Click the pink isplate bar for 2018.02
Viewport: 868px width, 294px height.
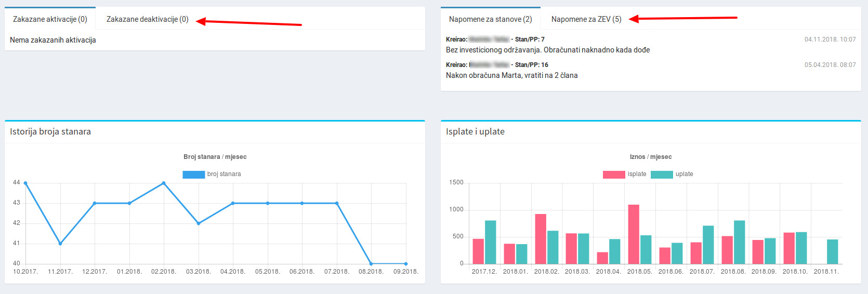click(540, 239)
